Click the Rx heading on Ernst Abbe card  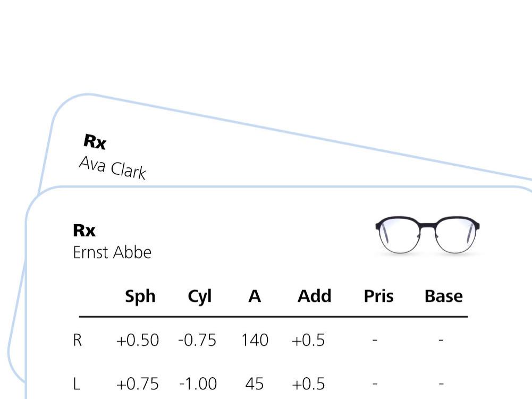84,231
